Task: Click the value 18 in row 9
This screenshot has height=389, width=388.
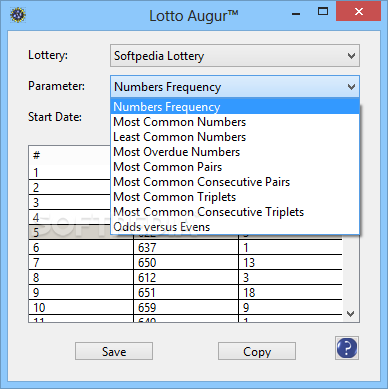Action: [291, 292]
